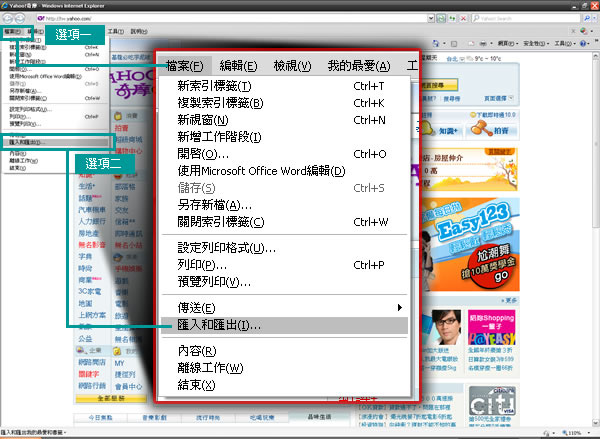The image size is (600, 439).
Task: Open the 安全性(S) command bar menu
Action: [x=536, y=44]
